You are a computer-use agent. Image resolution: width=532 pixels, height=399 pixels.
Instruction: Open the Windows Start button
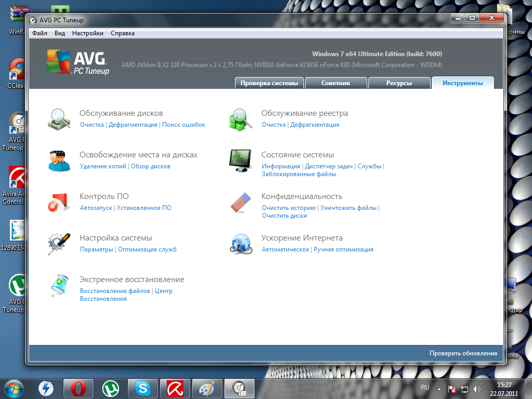pyautogui.click(x=14, y=389)
